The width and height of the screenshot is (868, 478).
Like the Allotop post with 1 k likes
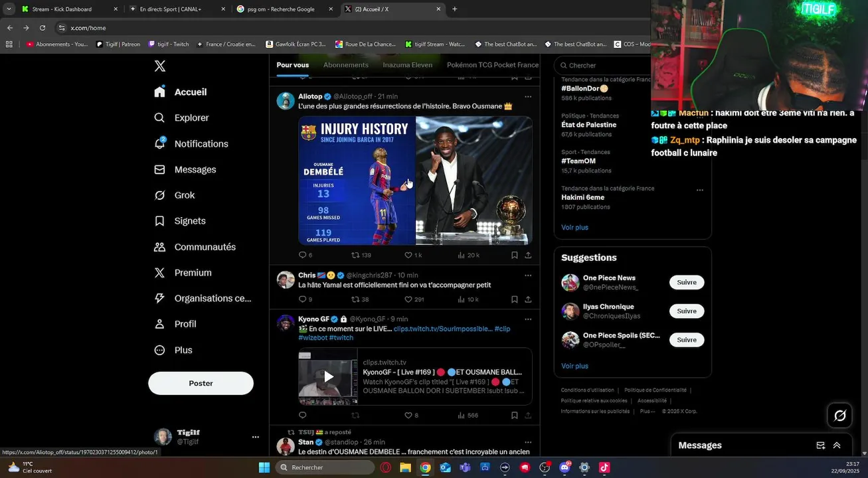tap(413, 255)
